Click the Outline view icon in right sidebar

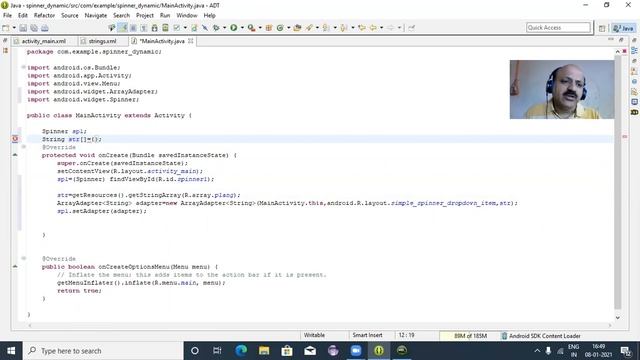coord(634,50)
